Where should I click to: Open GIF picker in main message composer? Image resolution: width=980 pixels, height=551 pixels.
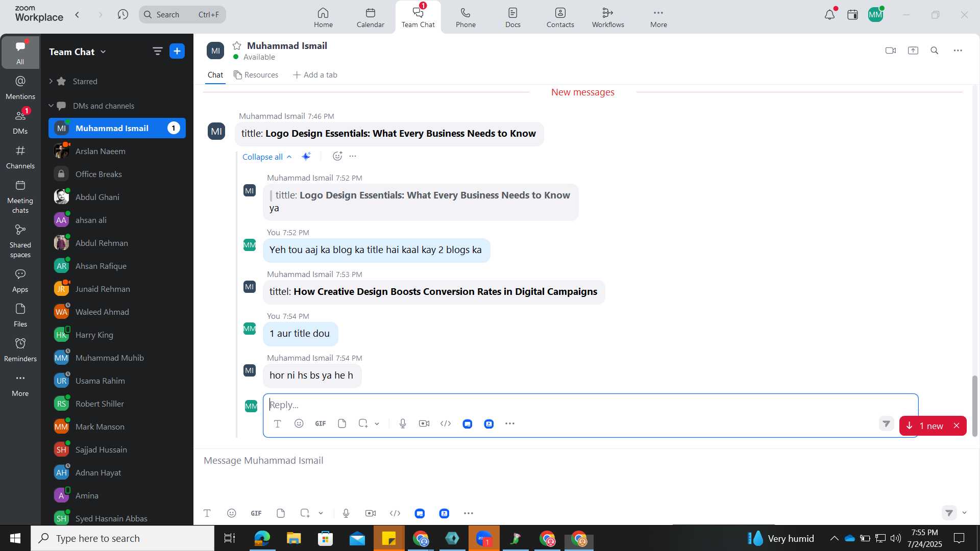pyautogui.click(x=256, y=513)
